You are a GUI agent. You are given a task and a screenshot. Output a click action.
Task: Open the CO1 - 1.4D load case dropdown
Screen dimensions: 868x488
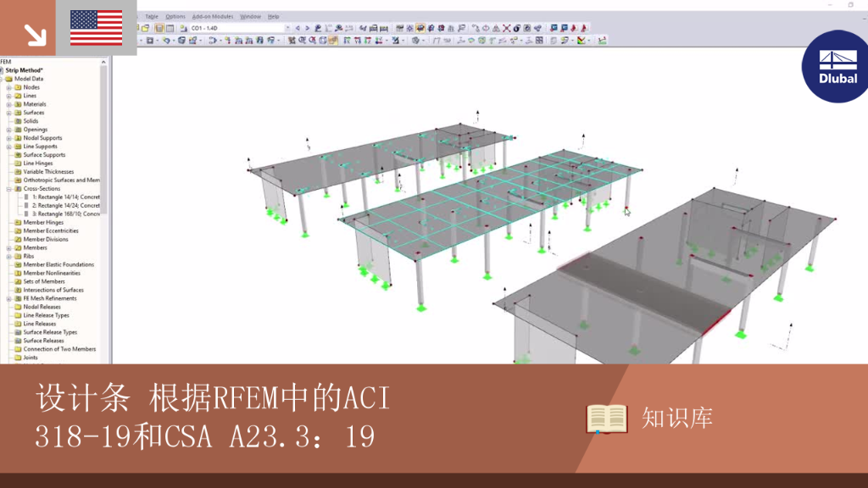pyautogui.click(x=287, y=28)
